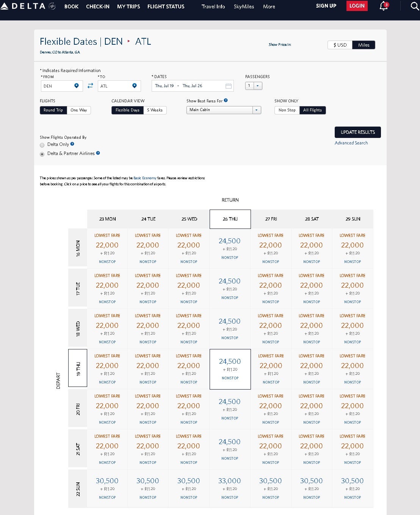Viewport: 420px width, 515px height.
Task: Click location pin in FROM field
Action: point(77,86)
